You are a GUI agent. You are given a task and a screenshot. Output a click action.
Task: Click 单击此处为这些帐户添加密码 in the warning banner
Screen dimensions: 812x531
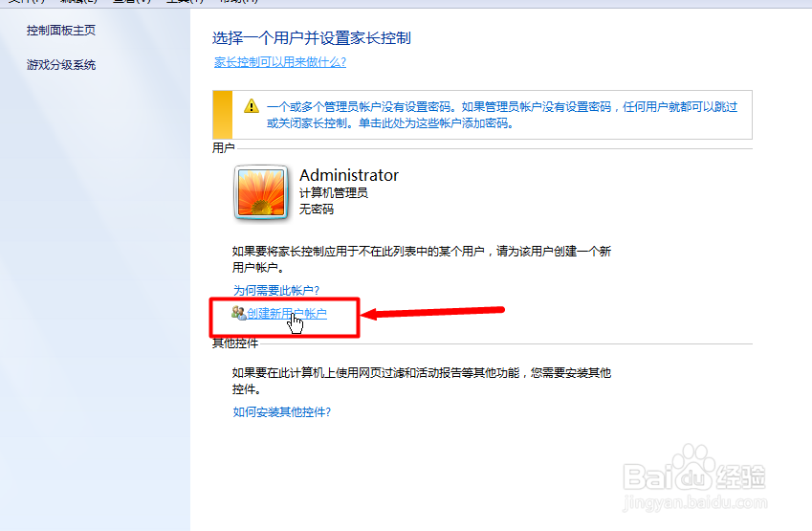pos(435,123)
